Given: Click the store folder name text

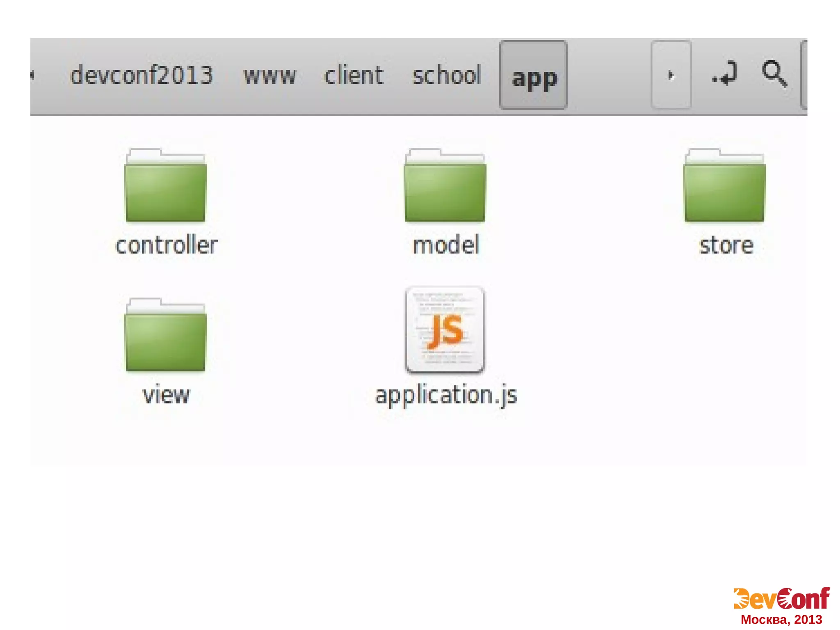Looking at the screenshot, I should tap(726, 245).
